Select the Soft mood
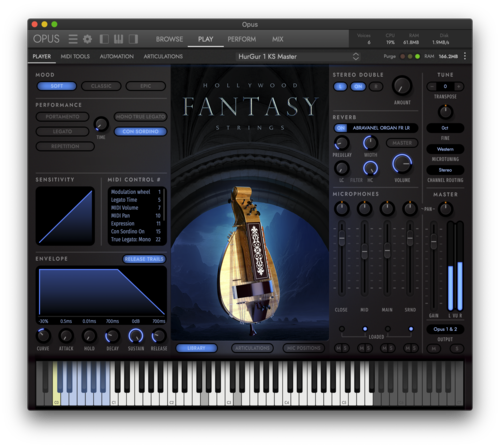This screenshot has width=500, height=447. [x=57, y=86]
